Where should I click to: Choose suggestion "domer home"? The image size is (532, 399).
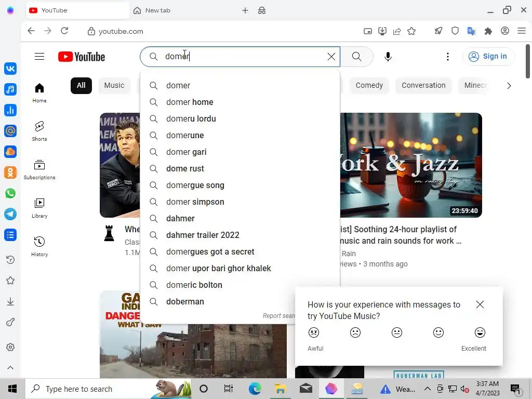(x=240, y=102)
